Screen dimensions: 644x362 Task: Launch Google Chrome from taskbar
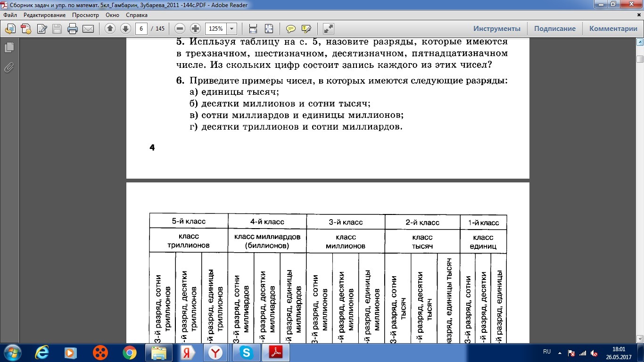point(129,353)
